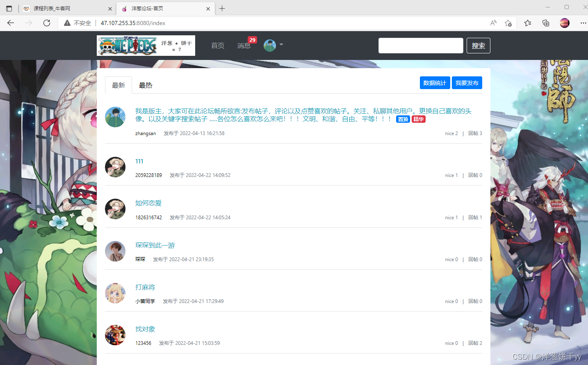Click the forum search input box
Image resolution: width=588 pixels, height=365 pixels.
[x=421, y=46]
